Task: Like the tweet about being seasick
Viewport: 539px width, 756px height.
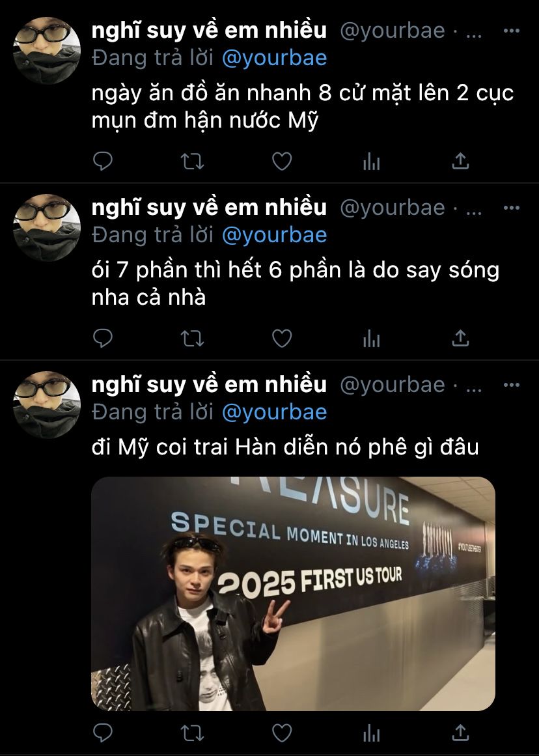Action: [282, 338]
